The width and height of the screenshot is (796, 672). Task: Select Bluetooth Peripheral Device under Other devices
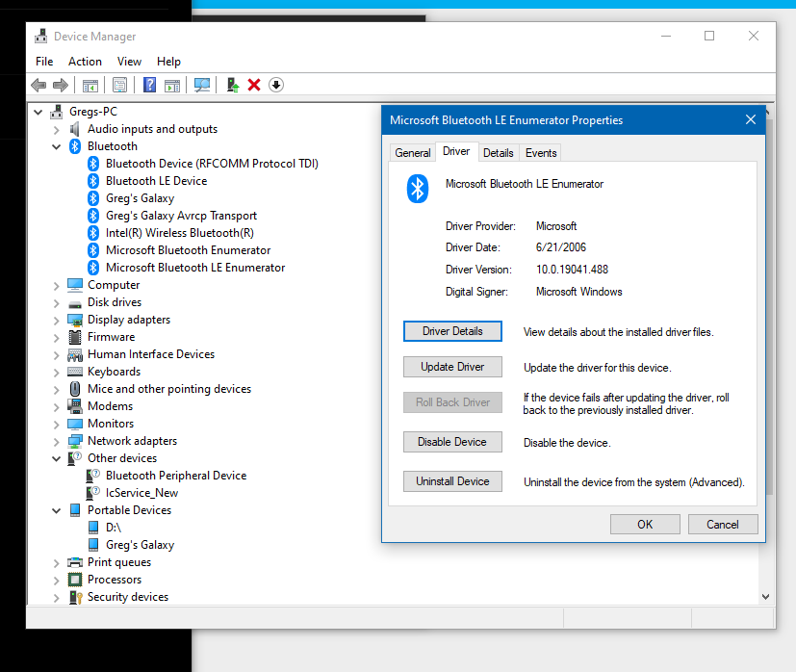coord(176,476)
